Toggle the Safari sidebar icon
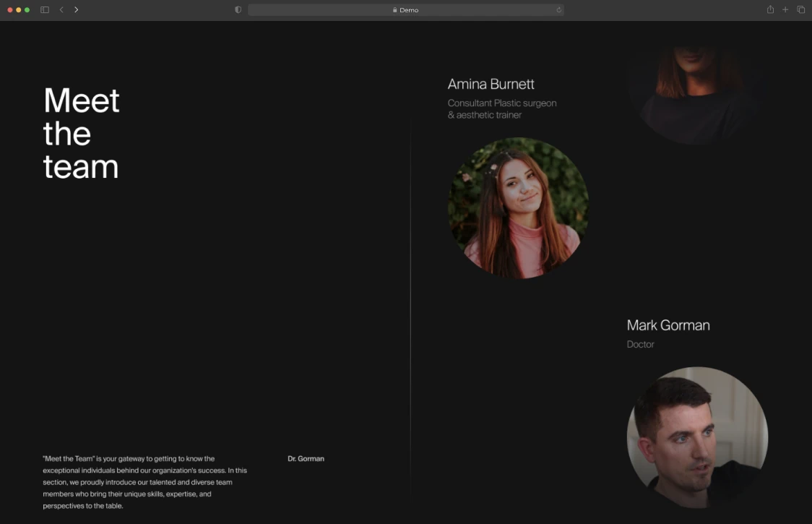 click(x=45, y=10)
